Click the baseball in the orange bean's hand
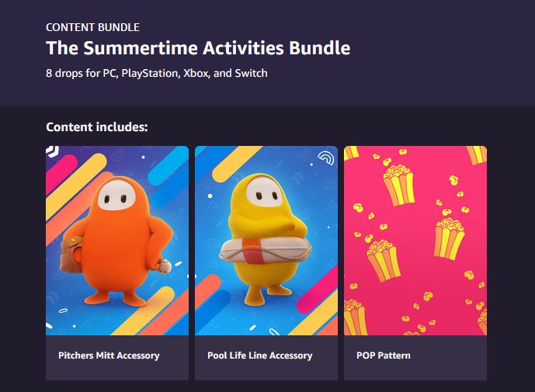 coord(165,265)
